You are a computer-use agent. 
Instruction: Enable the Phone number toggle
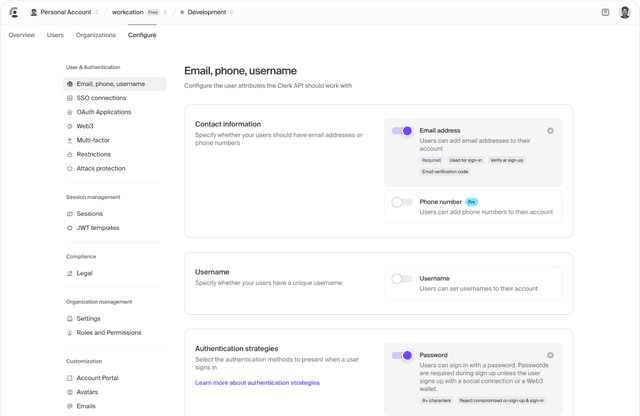click(402, 202)
